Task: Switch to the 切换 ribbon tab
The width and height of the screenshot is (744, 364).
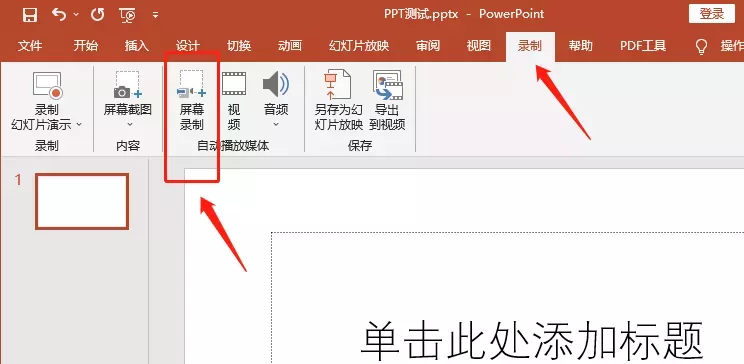Action: (239, 46)
